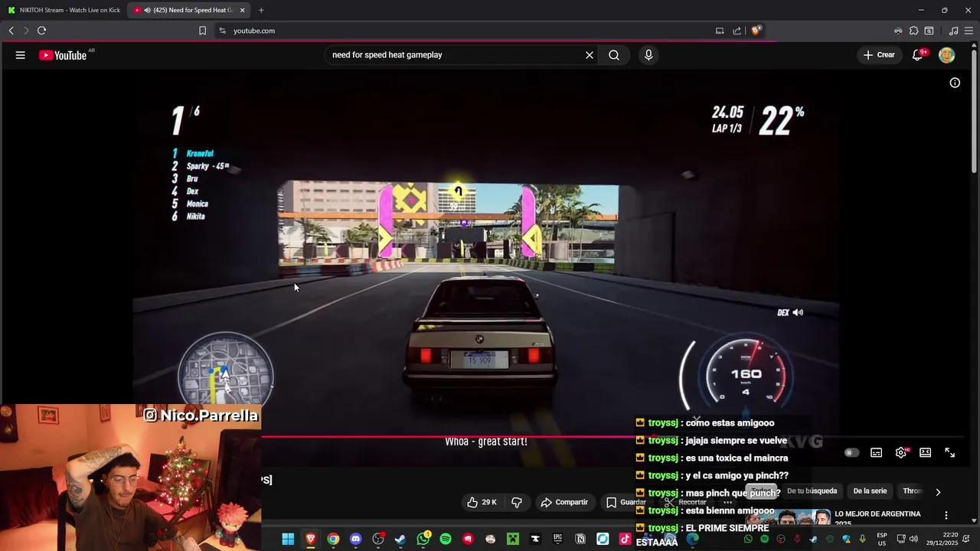Enter fullscreen video mode

[949, 452]
